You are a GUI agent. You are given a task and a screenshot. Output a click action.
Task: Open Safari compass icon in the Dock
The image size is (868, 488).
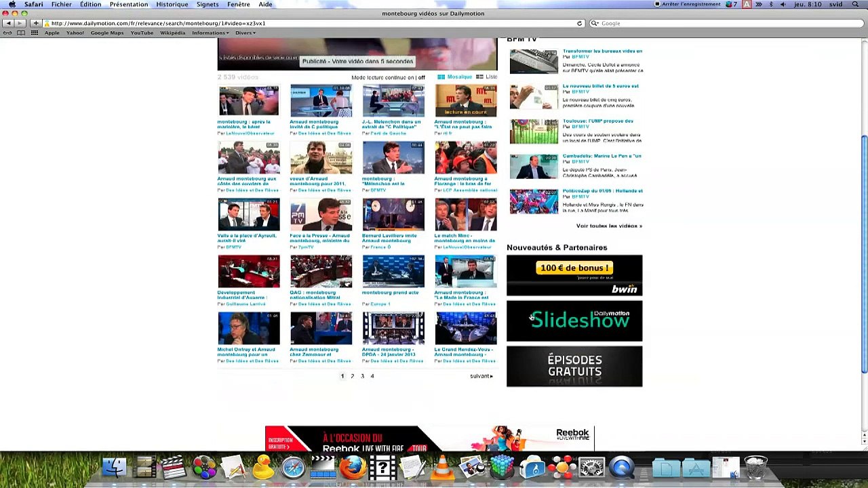click(293, 468)
